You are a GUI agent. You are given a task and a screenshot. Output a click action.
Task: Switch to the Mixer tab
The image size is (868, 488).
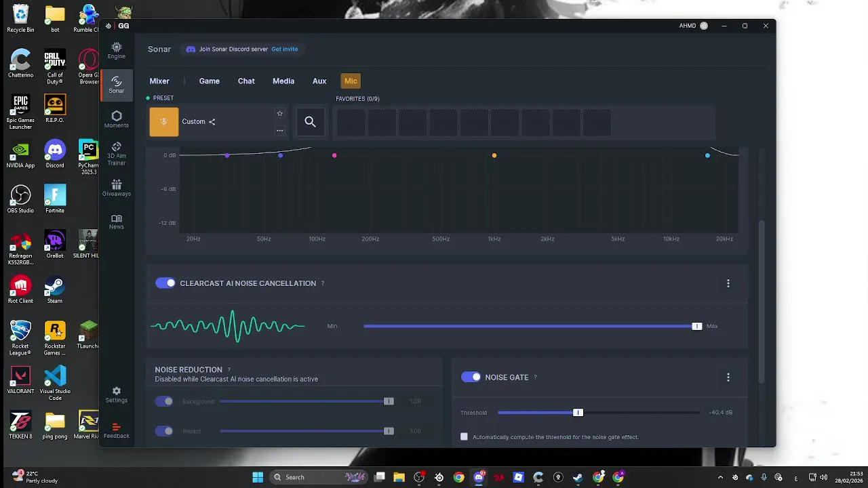click(159, 81)
